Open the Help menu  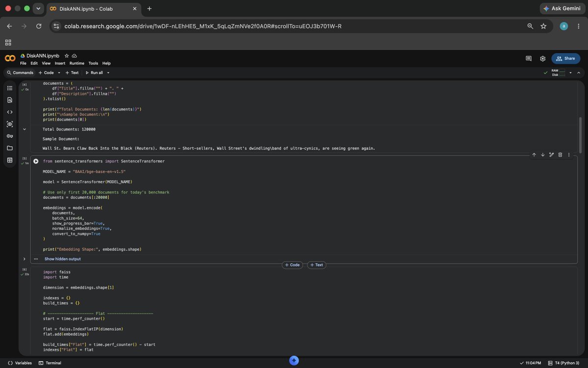pos(106,63)
